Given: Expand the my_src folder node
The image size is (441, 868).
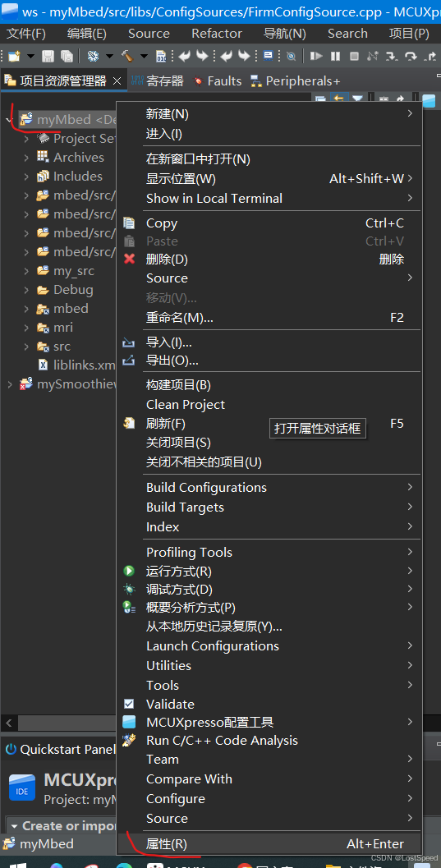Looking at the screenshot, I should [x=26, y=271].
